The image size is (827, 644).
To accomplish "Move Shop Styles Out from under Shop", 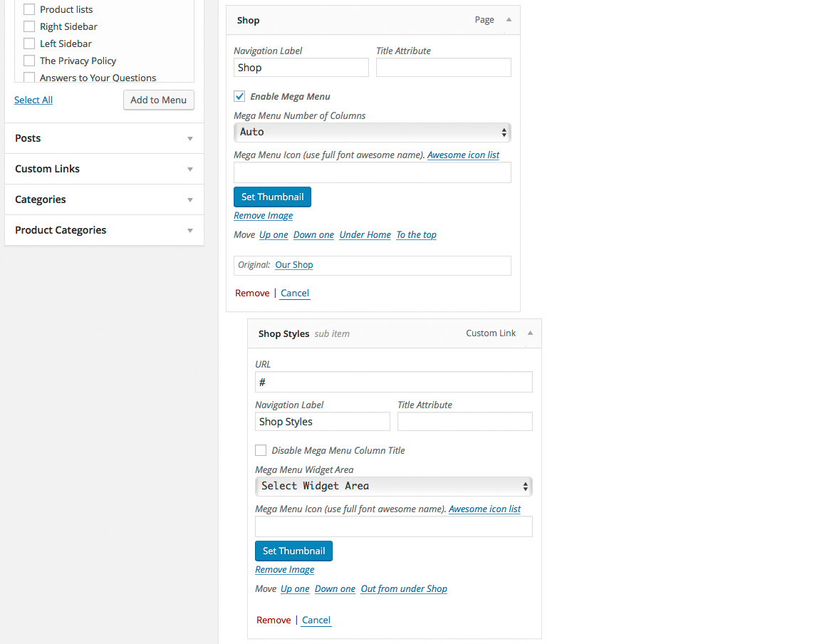I will tap(403, 588).
